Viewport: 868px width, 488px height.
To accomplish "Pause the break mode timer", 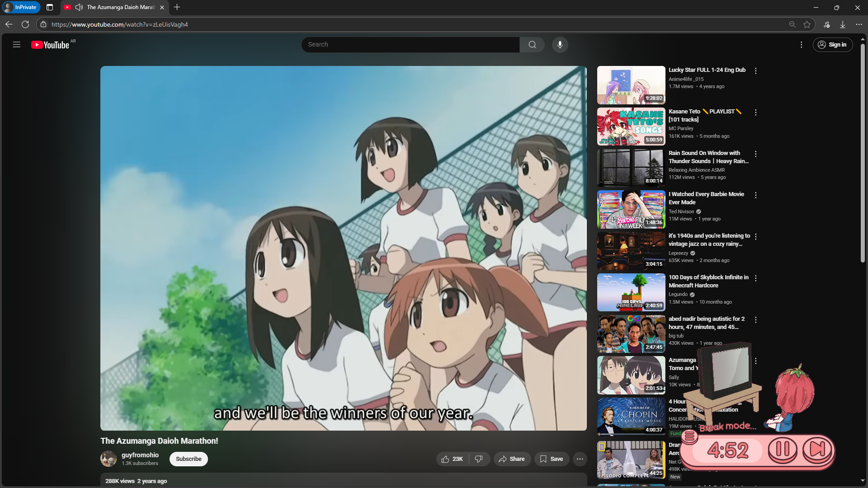I will tap(783, 450).
